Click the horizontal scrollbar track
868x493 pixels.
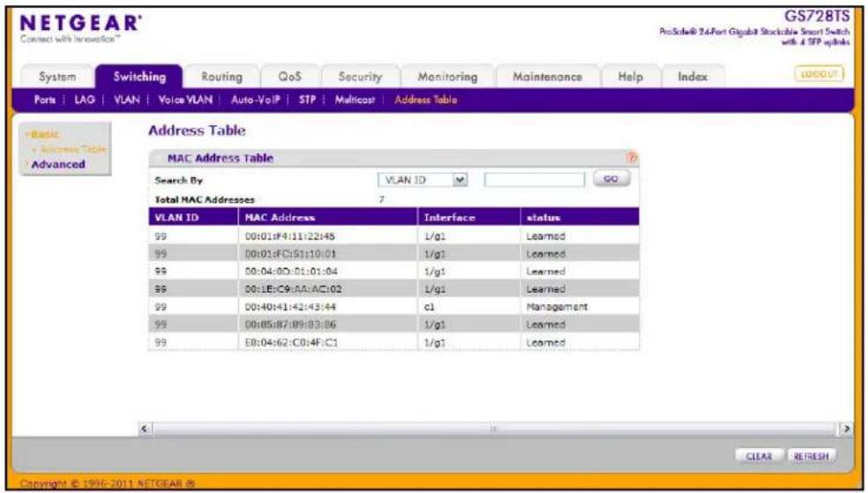point(495,429)
